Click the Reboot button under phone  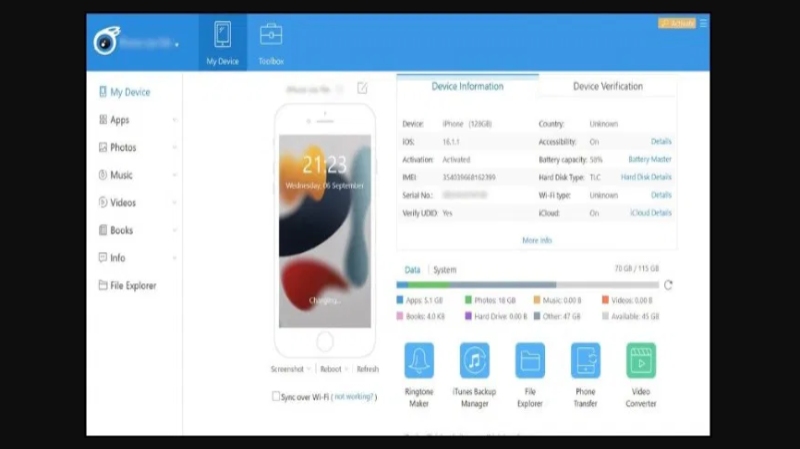point(331,369)
